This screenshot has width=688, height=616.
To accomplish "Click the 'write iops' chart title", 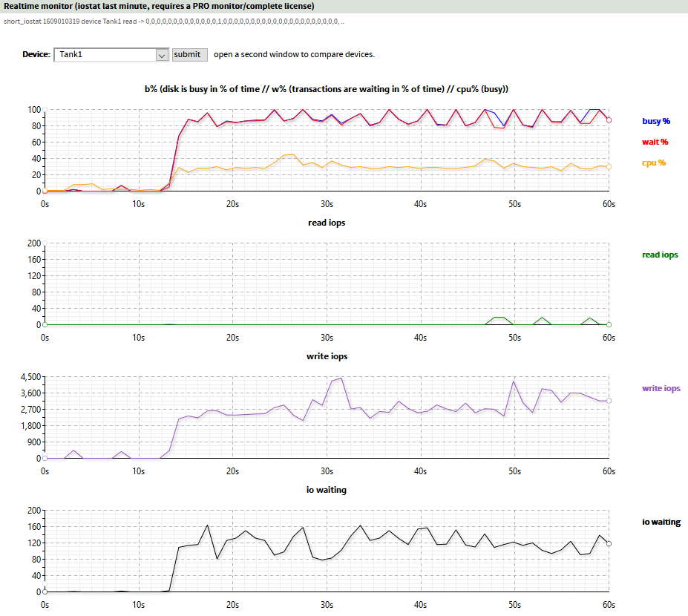I will [x=327, y=356].
